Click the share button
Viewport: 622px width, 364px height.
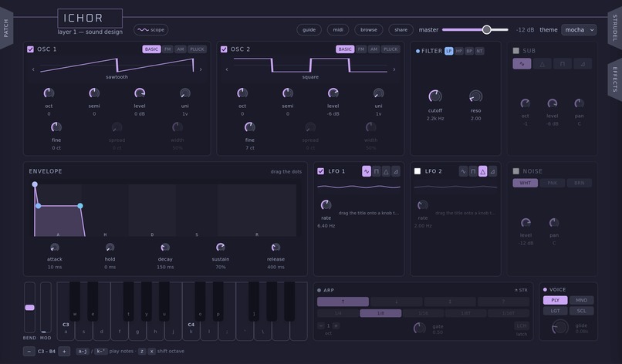click(401, 30)
